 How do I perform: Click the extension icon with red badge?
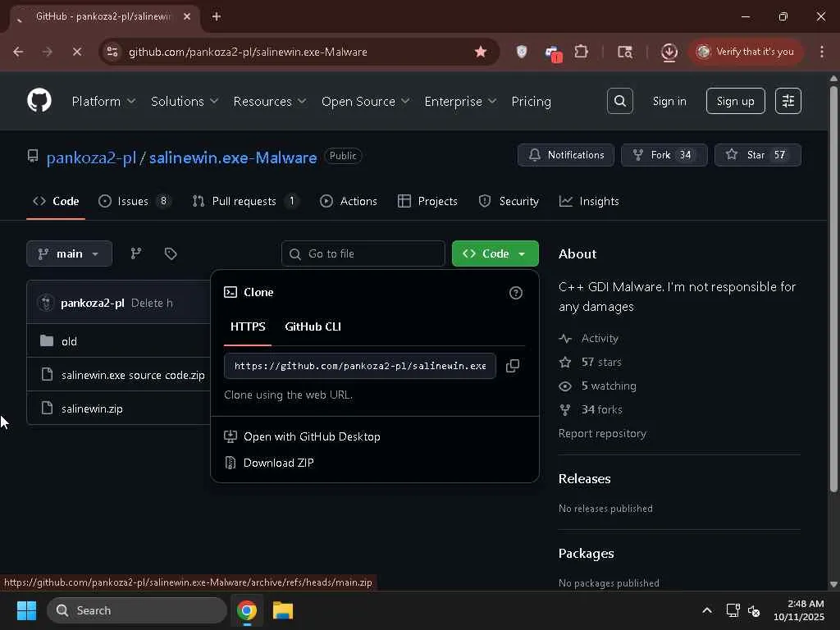click(552, 53)
